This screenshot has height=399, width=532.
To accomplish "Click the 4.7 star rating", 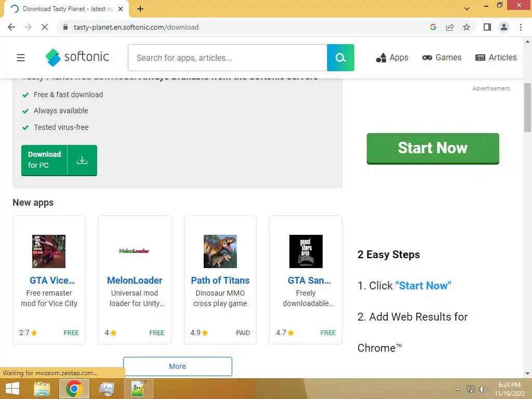I will (x=285, y=332).
